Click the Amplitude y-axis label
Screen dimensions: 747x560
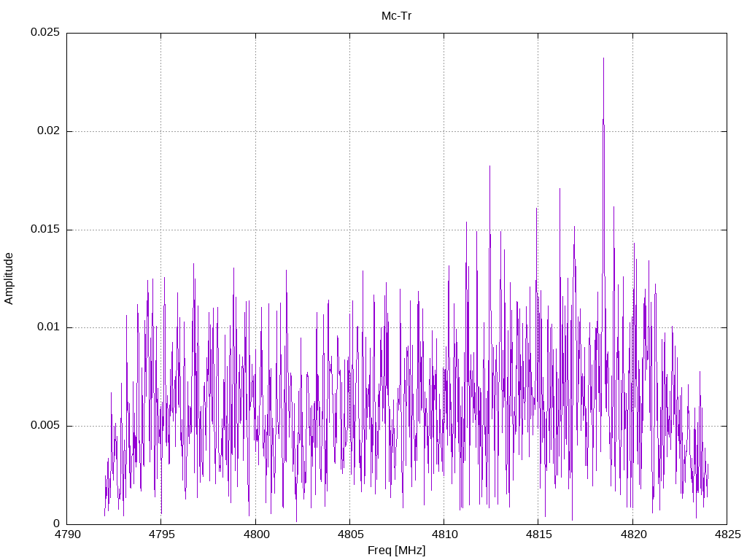(9, 279)
